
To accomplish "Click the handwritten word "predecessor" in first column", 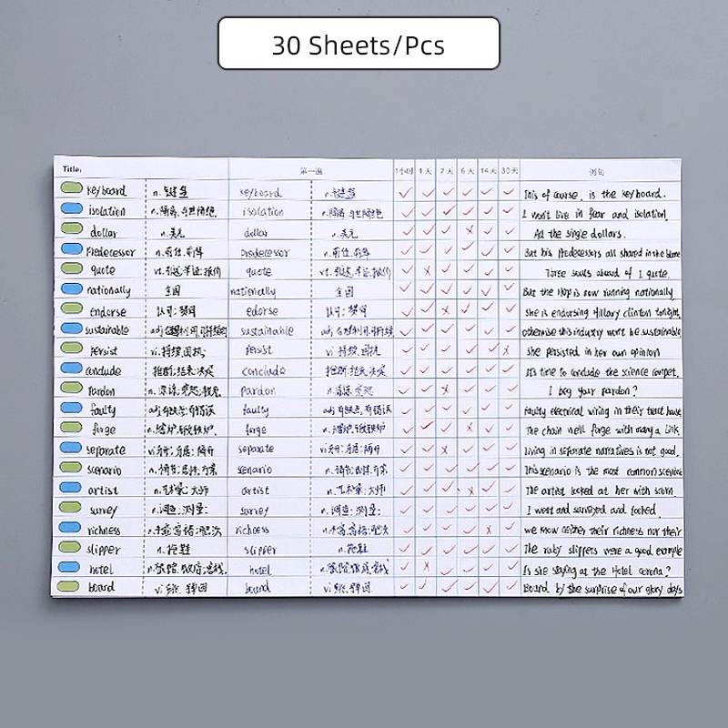I will [x=110, y=251].
